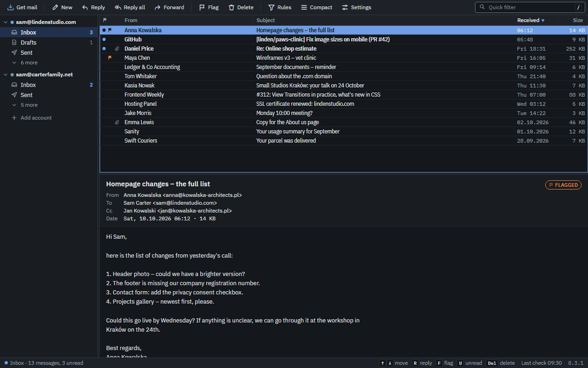Open Tom Whitaker's "Question about the .com domain"

tap(344, 76)
